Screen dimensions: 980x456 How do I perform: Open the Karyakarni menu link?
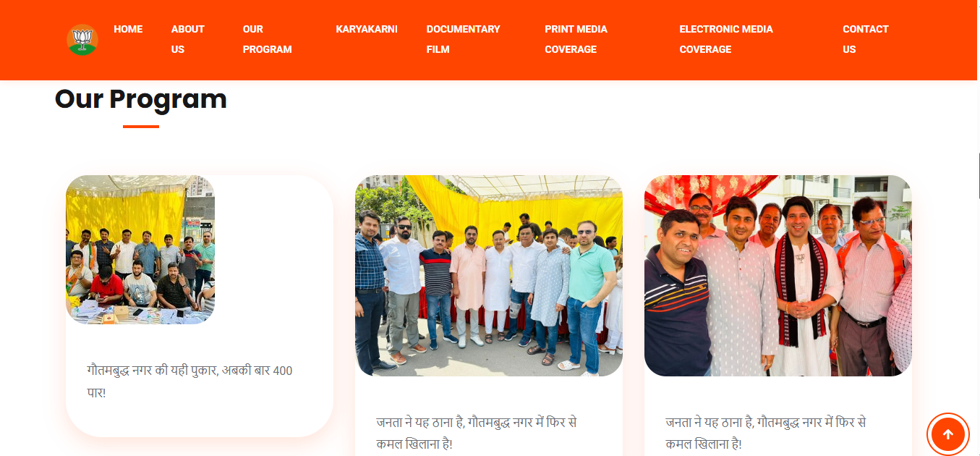pos(367,29)
